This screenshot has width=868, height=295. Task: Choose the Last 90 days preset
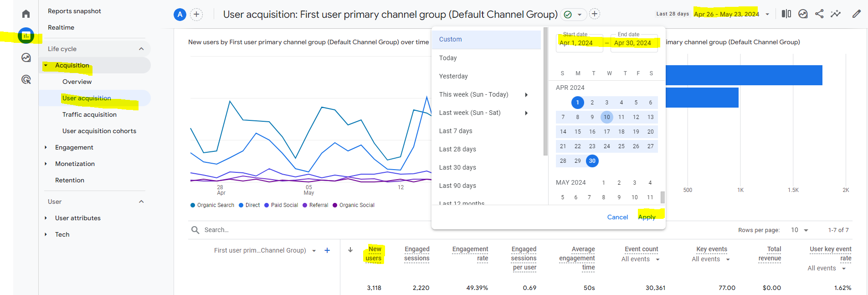pyautogui.click(x=457, y=186)
